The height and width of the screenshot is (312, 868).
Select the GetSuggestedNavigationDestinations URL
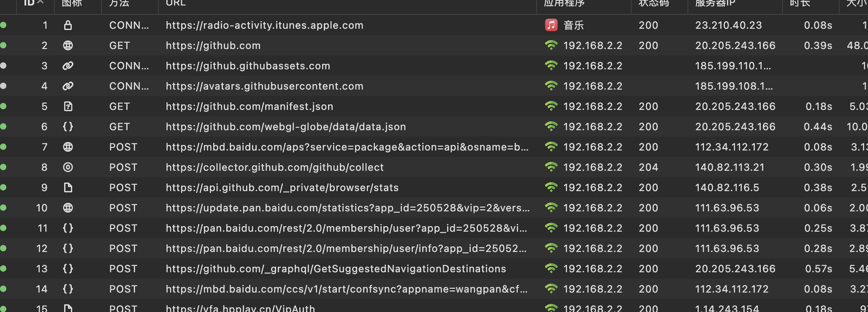[336, 269]
